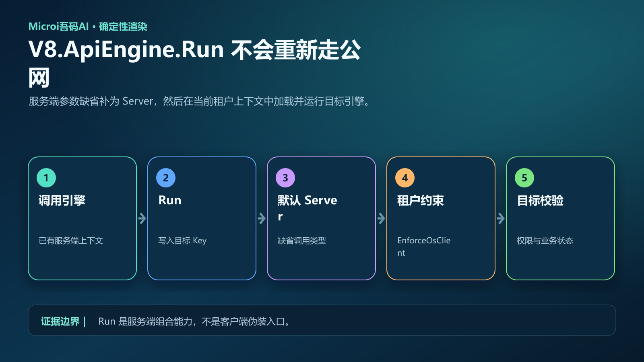The height and width of the screenshot is (362, 644).
Task: Select the 租户约束 card heading
Action: [x=421, y=200]
